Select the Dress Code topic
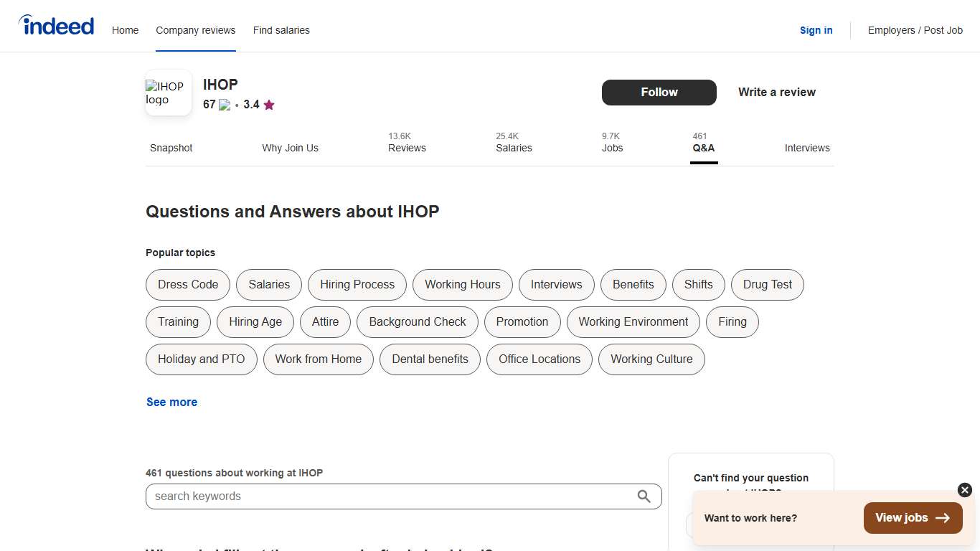 pyautogui.click(x=187, y=285)
